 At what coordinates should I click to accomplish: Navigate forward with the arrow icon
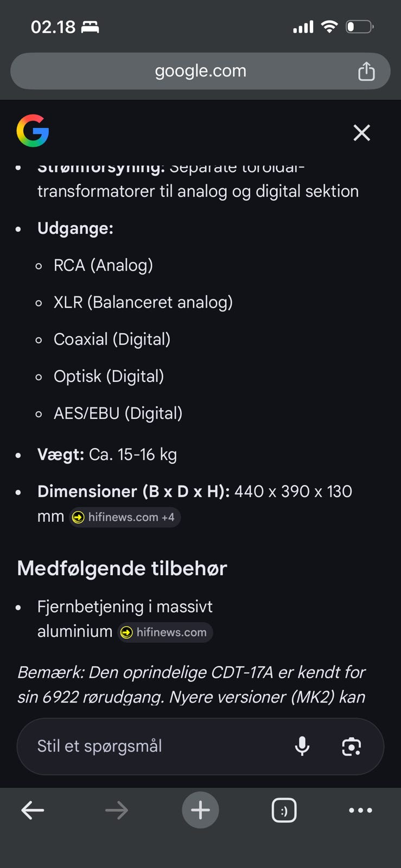coord(116,810)
